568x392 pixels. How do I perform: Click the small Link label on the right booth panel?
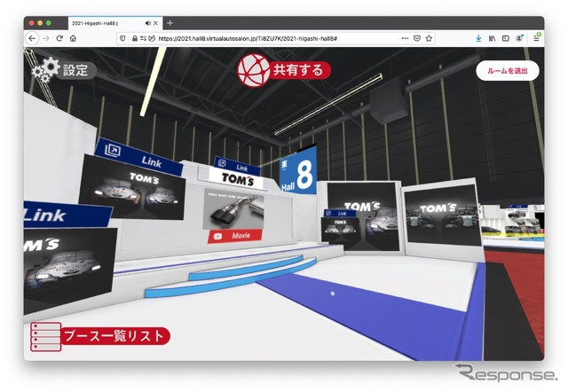pyautogui.click(x=339, y=214)
